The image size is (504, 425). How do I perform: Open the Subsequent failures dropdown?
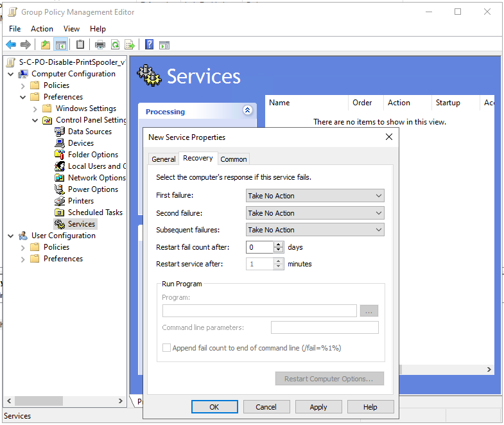coord(315,230)
